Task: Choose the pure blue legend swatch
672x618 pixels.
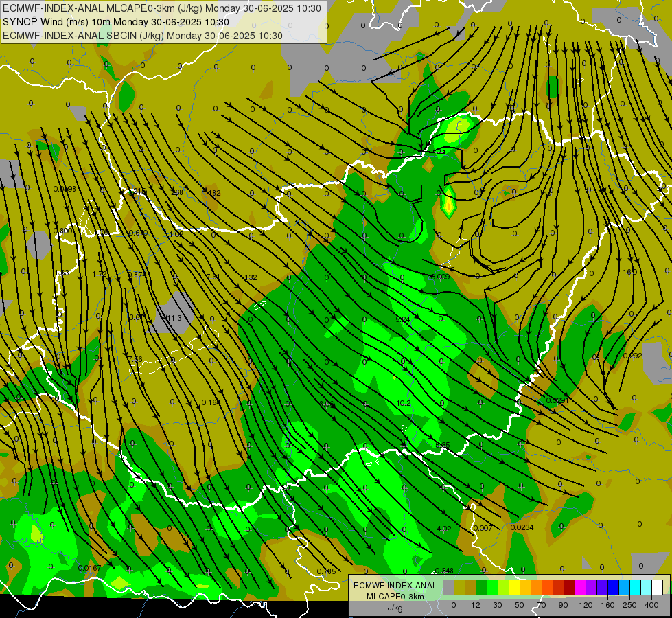Action: pos(614,587)
